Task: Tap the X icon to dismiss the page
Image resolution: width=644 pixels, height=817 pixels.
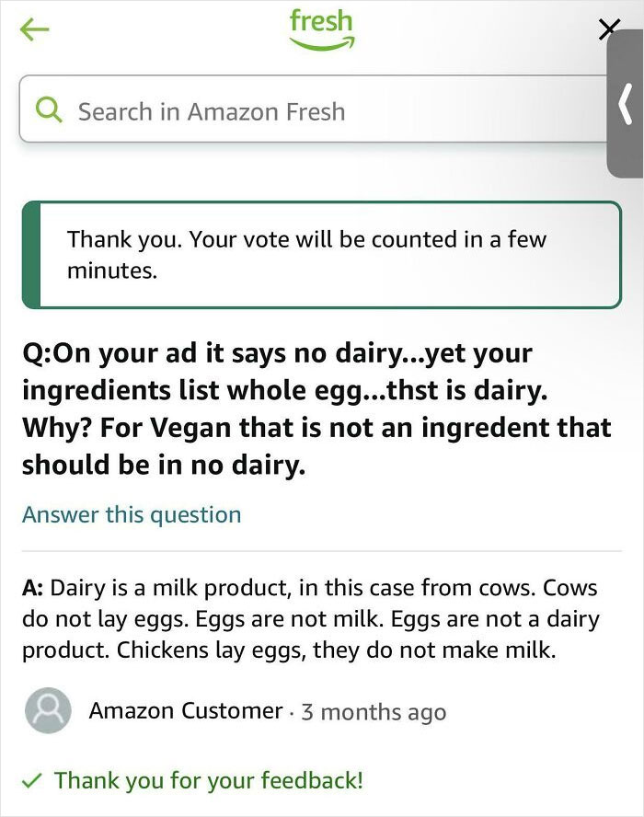Action: click(x=608, y=29)
